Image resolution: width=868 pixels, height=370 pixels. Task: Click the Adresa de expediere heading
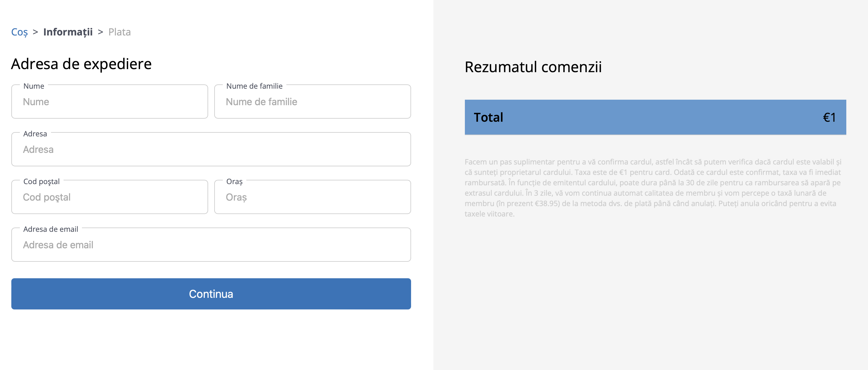pyautogui.click(x=81, y=64)
